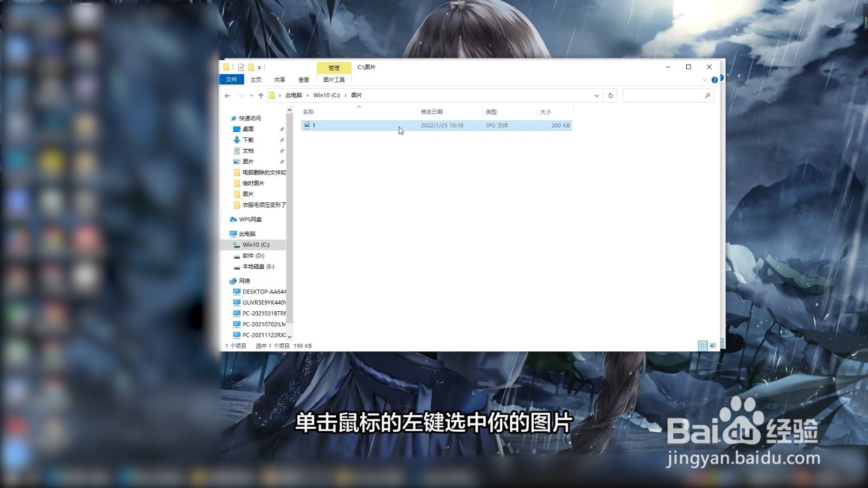The height and width of the screenshot is (488, 868).
Task: Click 图片 in the address breadcrumb
Action: pyautogui.click(x=356, y=95)
